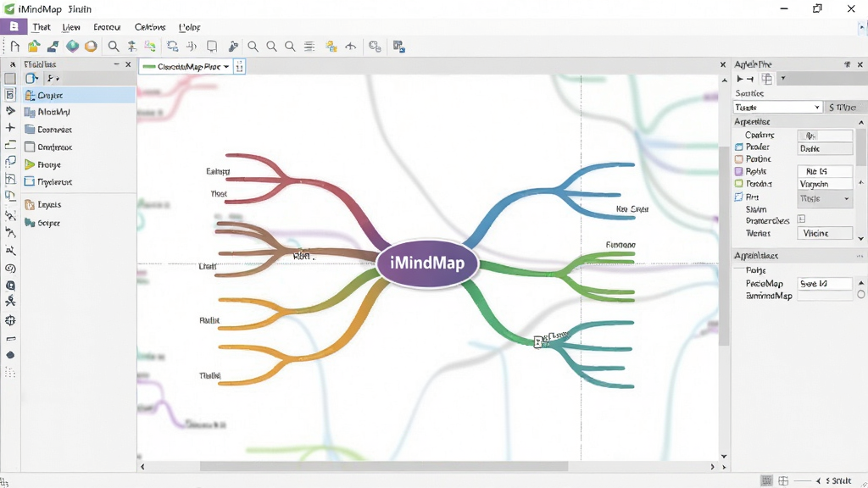Click the yellow people toolbar icon
The height and width of the screenshot is (488, 868).
(331, 47)
